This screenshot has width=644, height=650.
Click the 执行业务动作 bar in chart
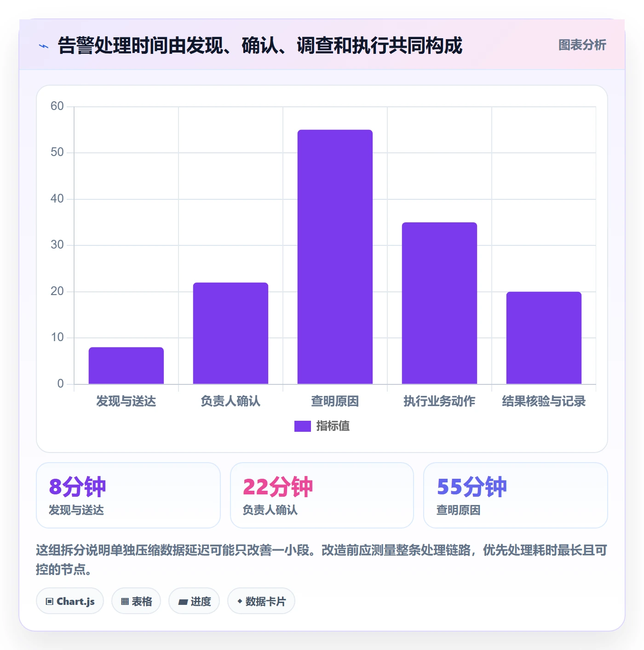point(439,303)
